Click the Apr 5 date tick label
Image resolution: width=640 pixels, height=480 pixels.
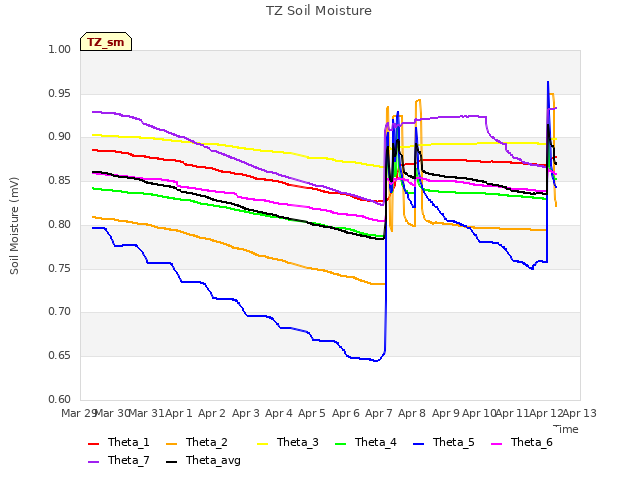click(312, 413)
